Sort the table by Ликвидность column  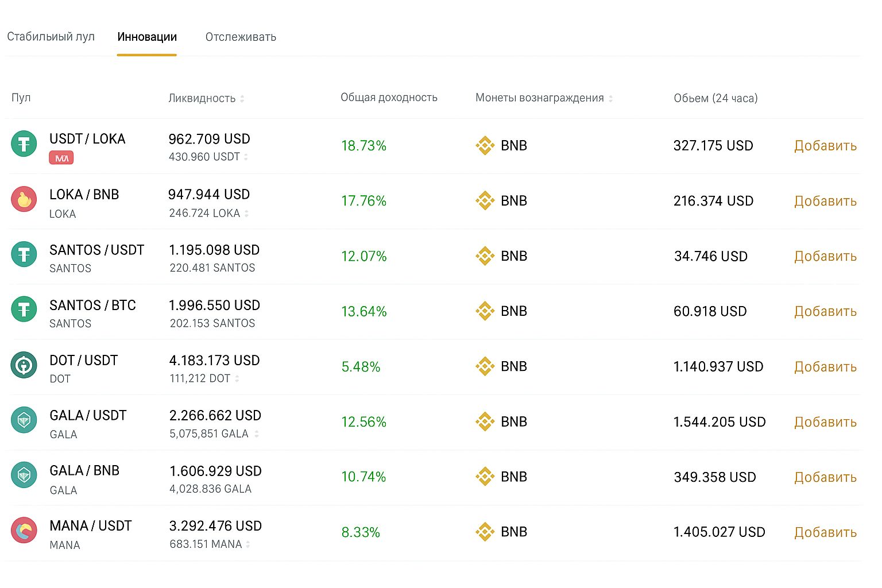point(243,98)
